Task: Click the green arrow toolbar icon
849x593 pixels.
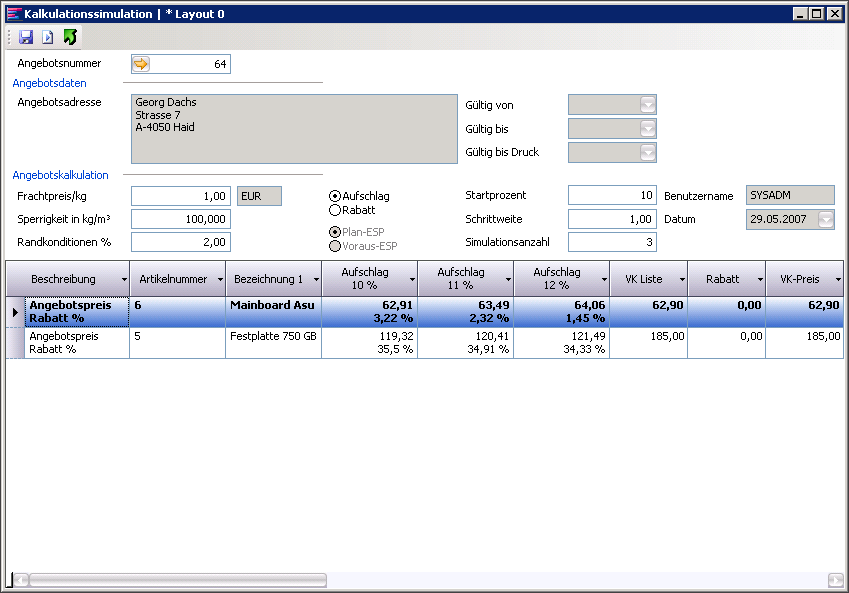Action: tap(69, 37)
